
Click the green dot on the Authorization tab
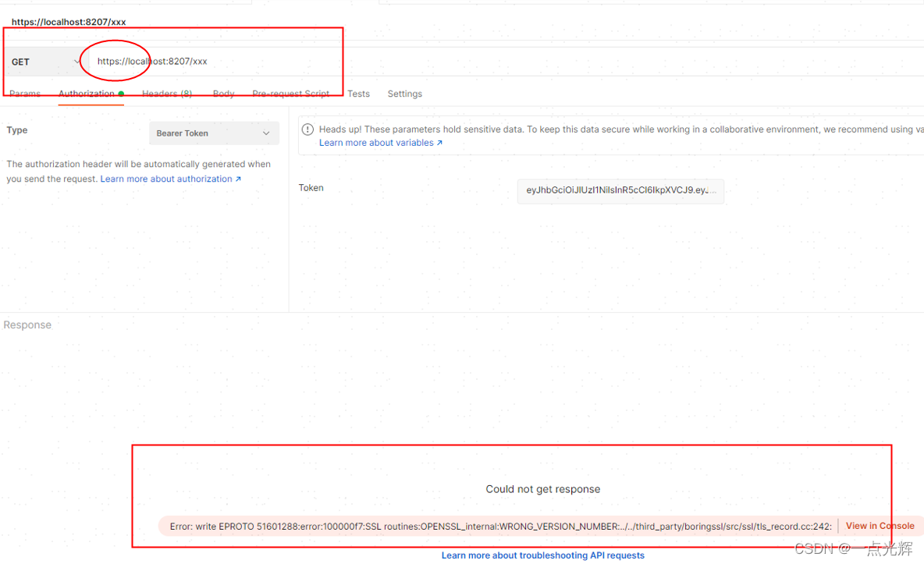point(123,92)
